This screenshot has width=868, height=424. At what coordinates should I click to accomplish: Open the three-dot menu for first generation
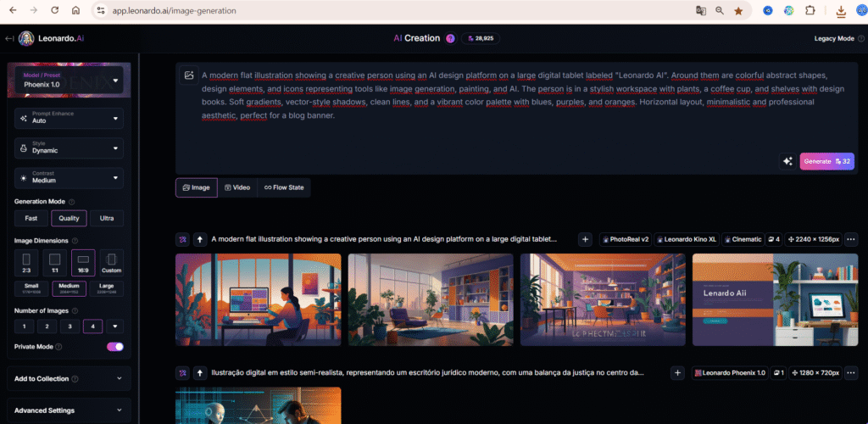[851, 239]
